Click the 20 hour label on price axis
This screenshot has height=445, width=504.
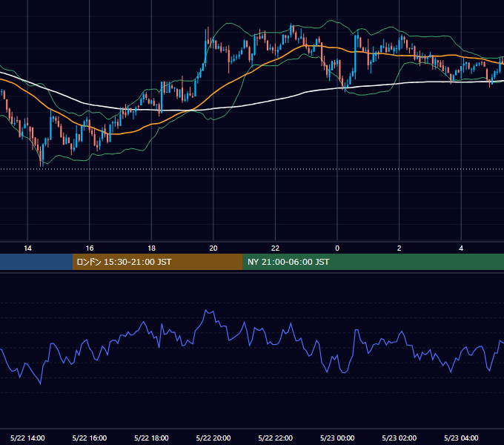pos(213,248)
